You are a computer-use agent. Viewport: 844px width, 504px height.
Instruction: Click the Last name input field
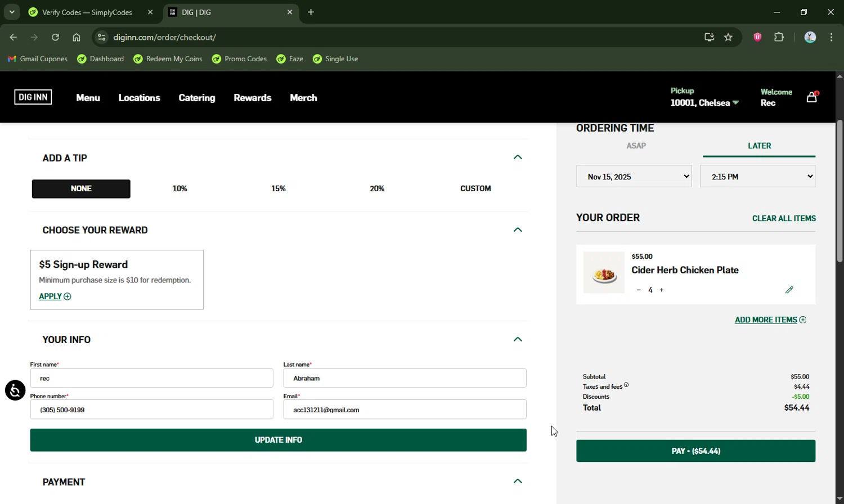pos(405,378)
